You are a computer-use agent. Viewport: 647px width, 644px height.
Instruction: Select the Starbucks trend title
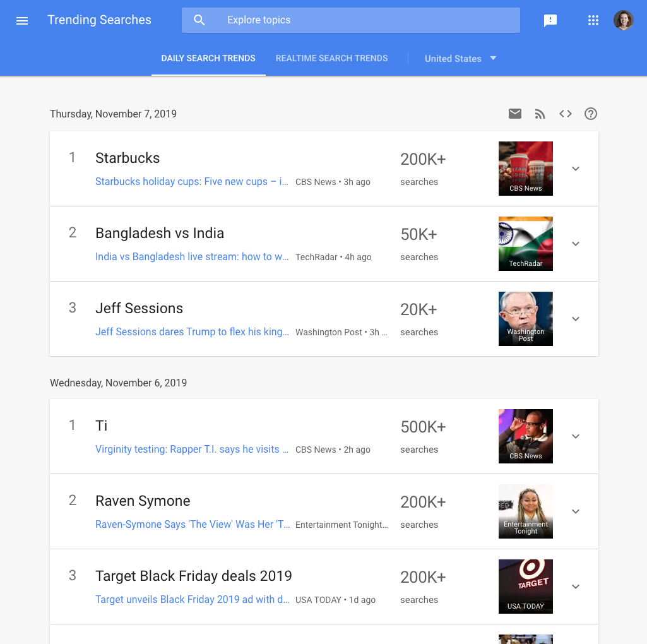coord(128,158)
